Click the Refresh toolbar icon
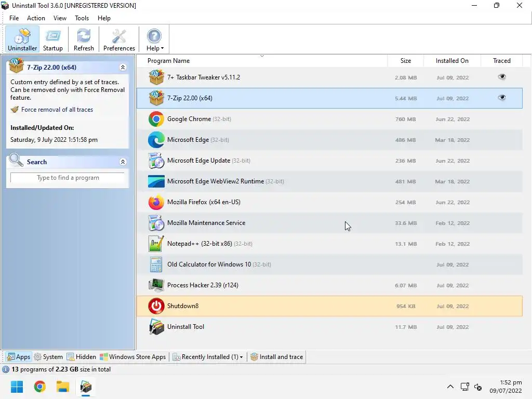This screenshot has width=532, height=399. tap(84, 39)
